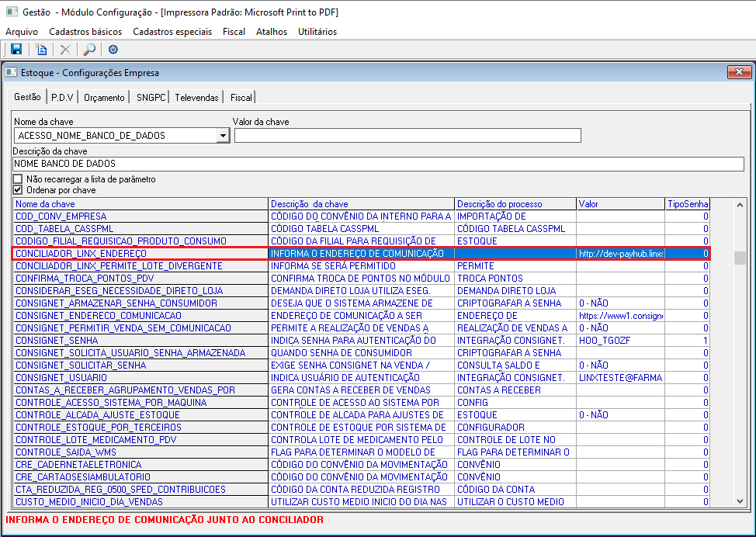Click the blue power exit icon

pos(113,50)
